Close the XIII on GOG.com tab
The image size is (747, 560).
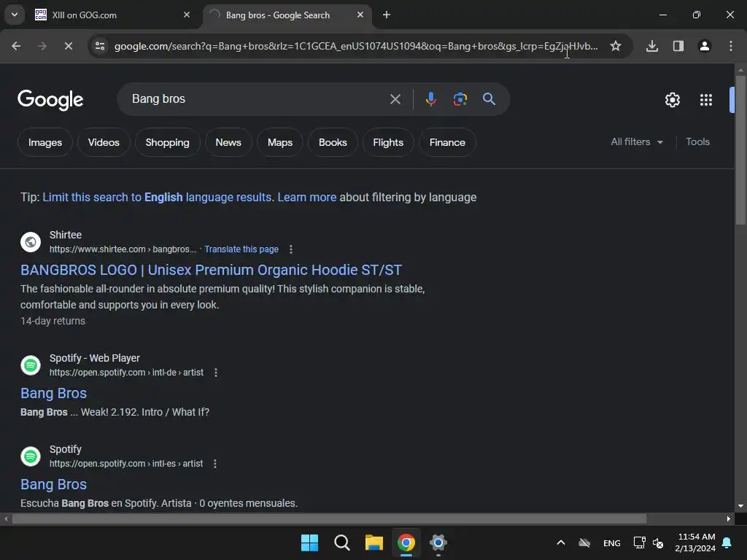click(x=187, y=15)
